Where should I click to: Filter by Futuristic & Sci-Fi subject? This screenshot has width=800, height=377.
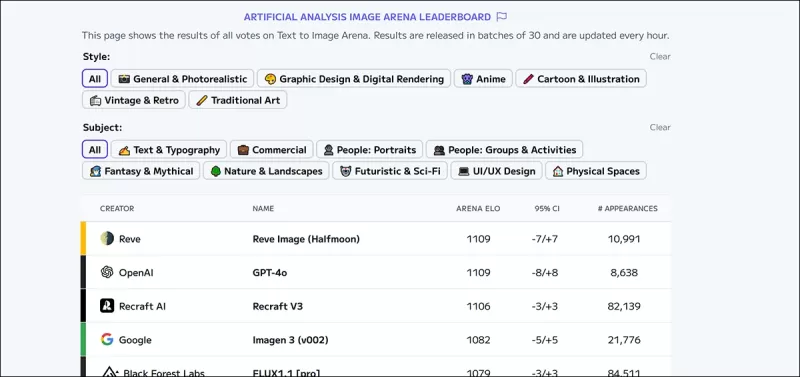(x=390, y=171)
